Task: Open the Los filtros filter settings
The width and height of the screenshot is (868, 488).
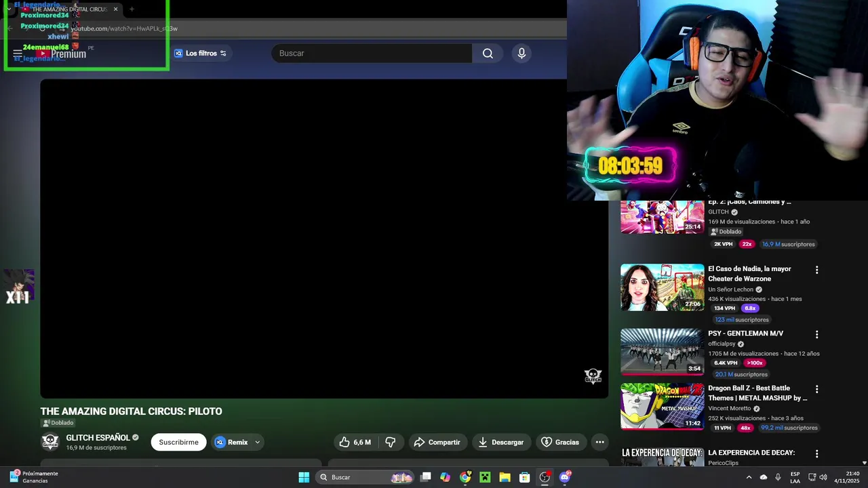Action: pyautogui.click(x=201, y=54)
